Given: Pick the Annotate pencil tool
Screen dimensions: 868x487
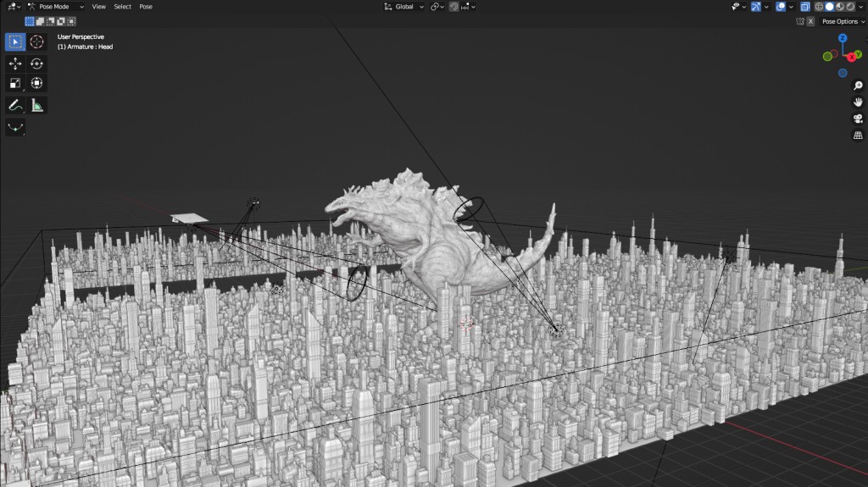Looking at the screenshot, I should pos(15,105).
